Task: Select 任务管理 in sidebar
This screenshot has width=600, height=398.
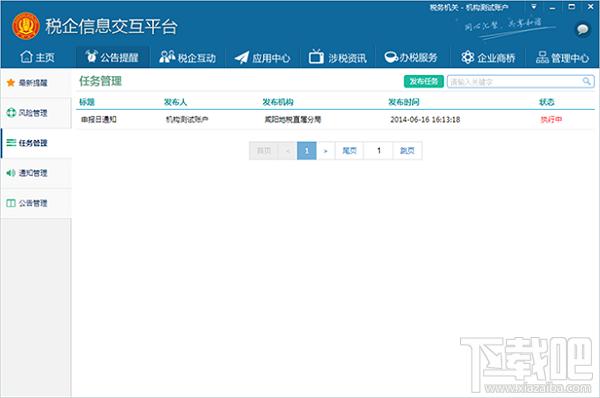Action: point(36,143)
